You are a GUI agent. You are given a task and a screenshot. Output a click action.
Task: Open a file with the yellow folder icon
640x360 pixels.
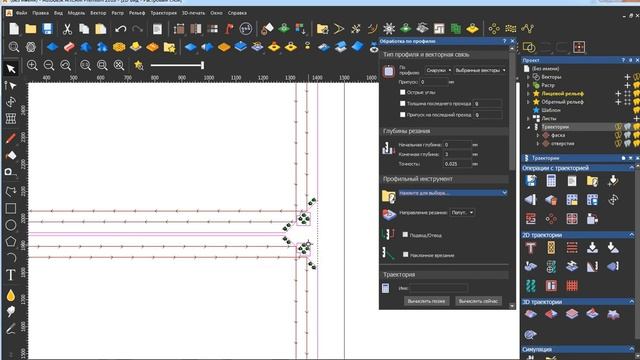[x=31, y=29]
